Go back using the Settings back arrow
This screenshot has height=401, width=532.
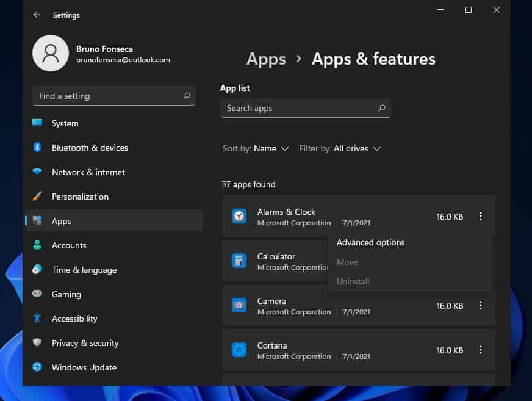coord(37,15)
